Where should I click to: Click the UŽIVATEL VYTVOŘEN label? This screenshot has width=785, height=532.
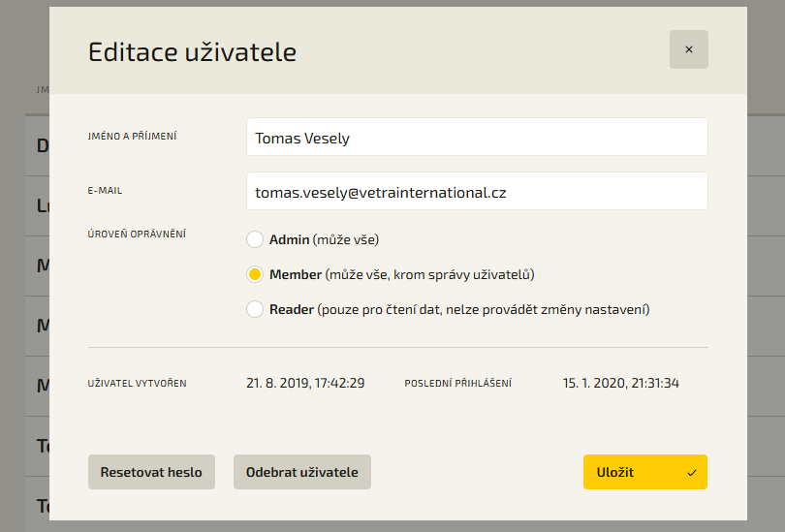coord(137,384)
